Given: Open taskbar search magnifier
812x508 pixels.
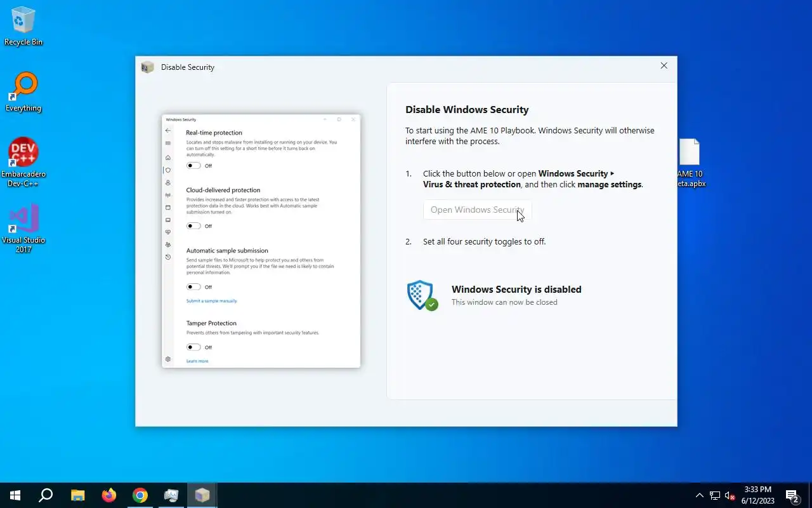Looking at the screenshot, I should [46, 495].
